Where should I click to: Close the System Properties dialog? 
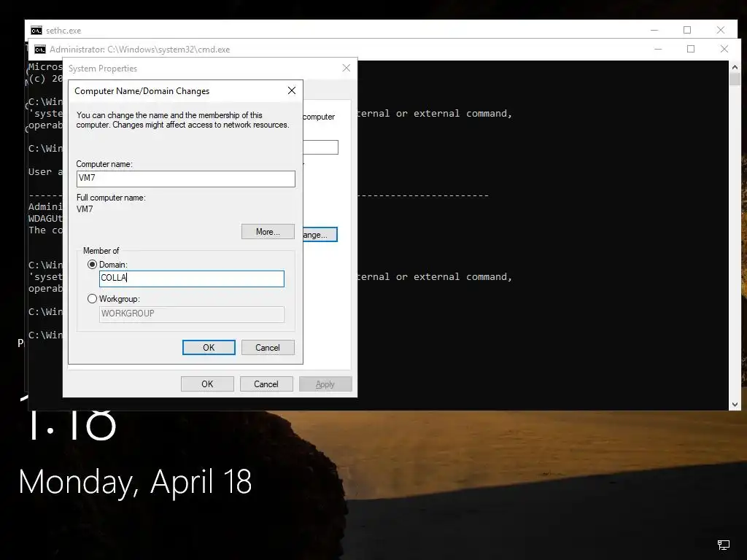pyautogui.click(x=347, y=68)
